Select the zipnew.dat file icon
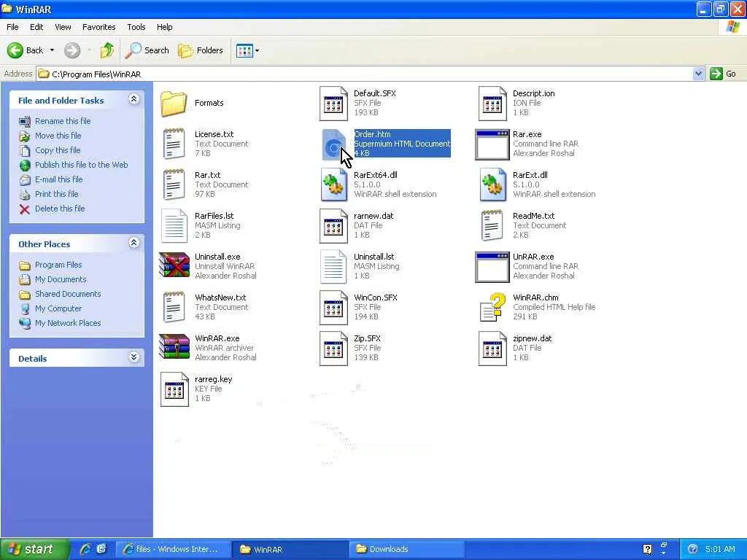This screenshot has width=747, height=560. coord(492,348)
